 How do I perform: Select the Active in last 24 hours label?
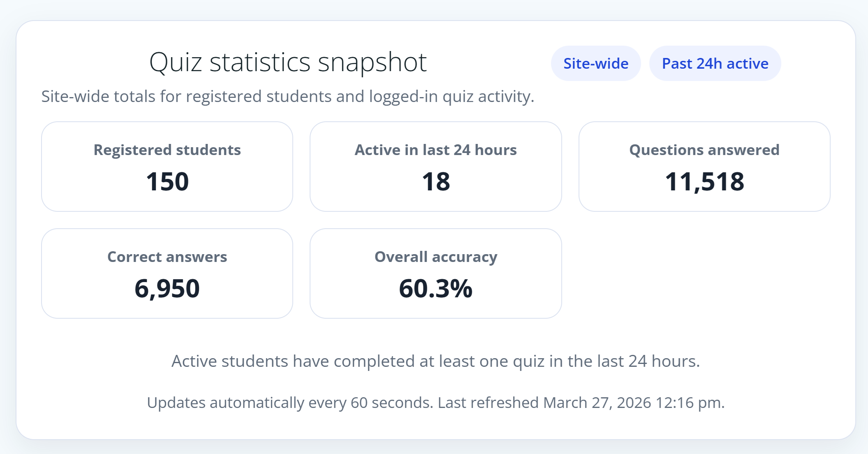pos(435,150)
